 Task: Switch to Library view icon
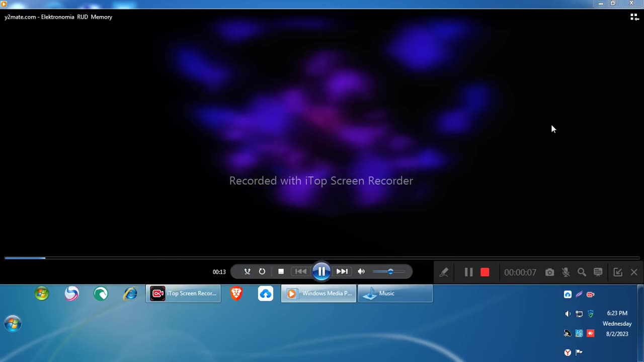point(634,17)
